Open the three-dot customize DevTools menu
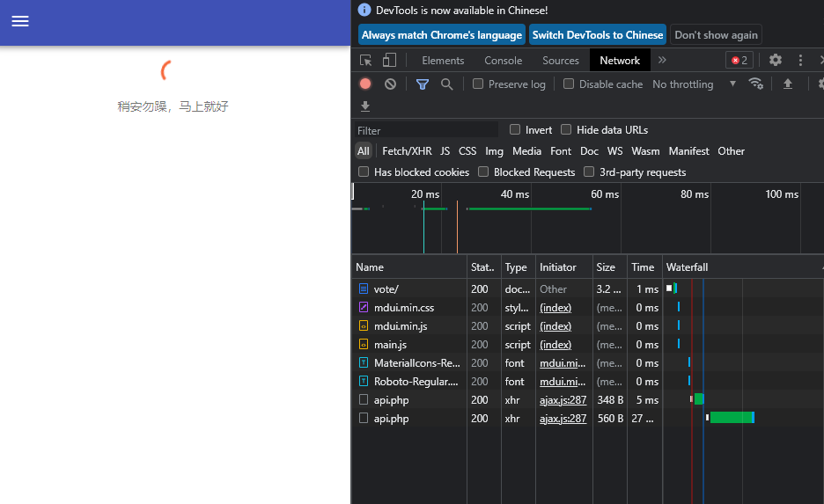Screen dimensions: 824x504 coord(800,61)
